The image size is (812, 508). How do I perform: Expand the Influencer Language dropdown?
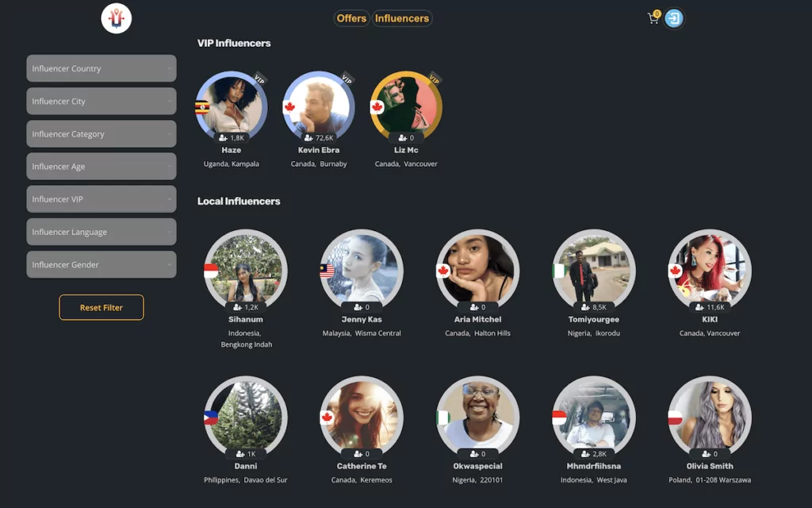(101, 232)
